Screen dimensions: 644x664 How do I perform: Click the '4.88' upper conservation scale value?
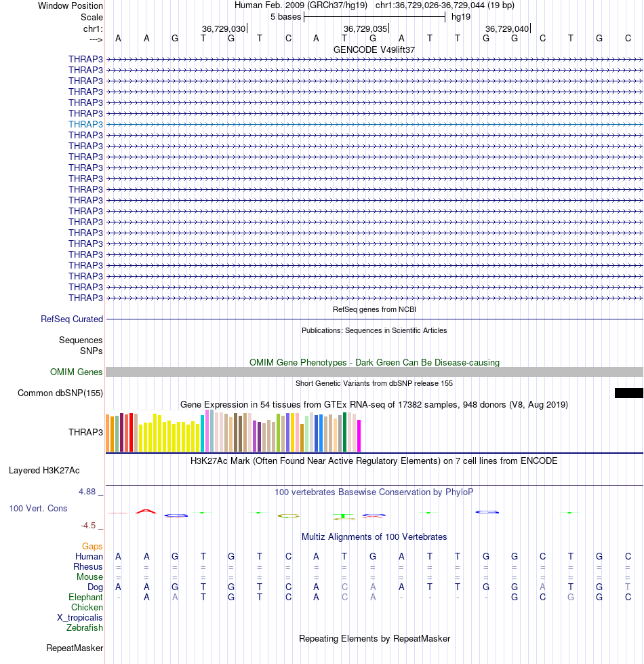[87, 492]
